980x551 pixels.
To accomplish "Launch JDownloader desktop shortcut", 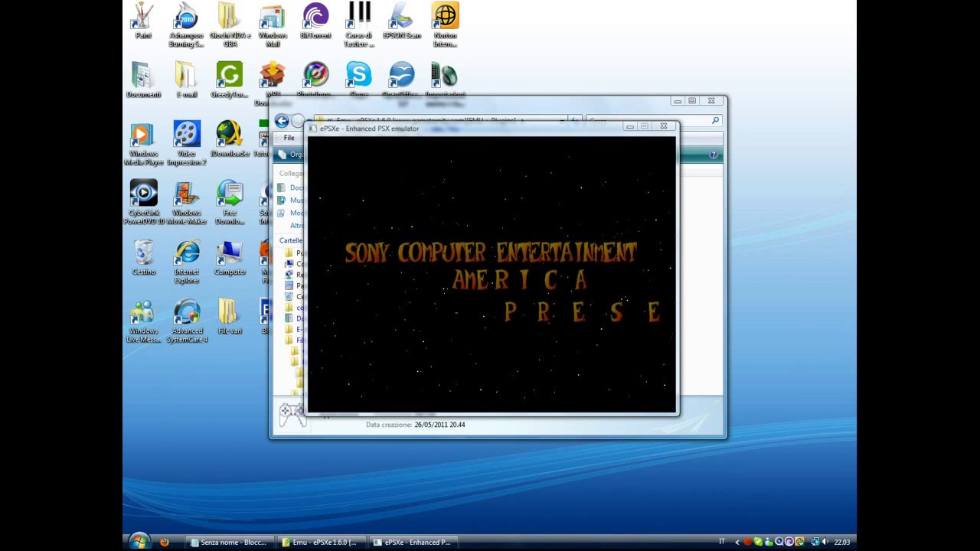I will pyautogui.click(x=229, y=139).
